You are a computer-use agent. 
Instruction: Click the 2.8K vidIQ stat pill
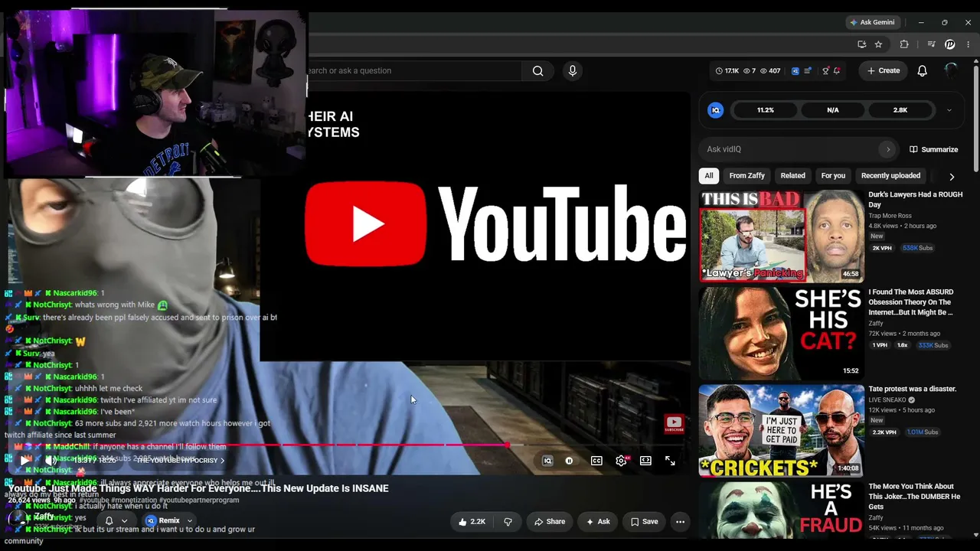tap(900, 110)
